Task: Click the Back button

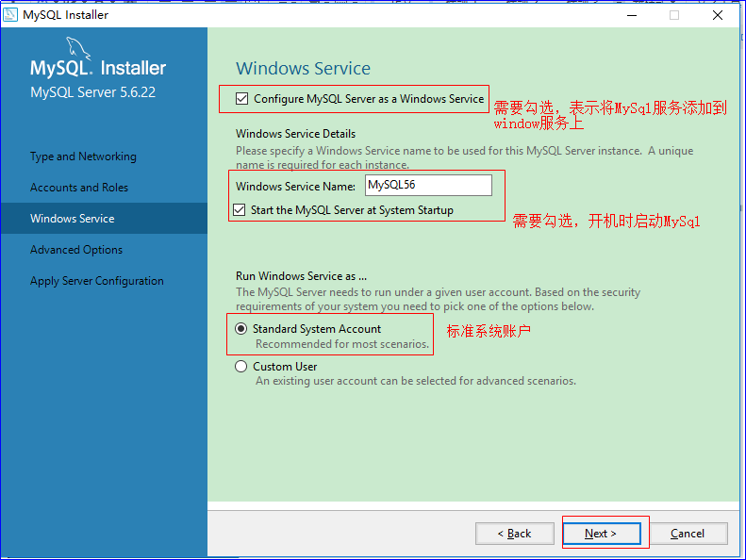Action: 515,534
